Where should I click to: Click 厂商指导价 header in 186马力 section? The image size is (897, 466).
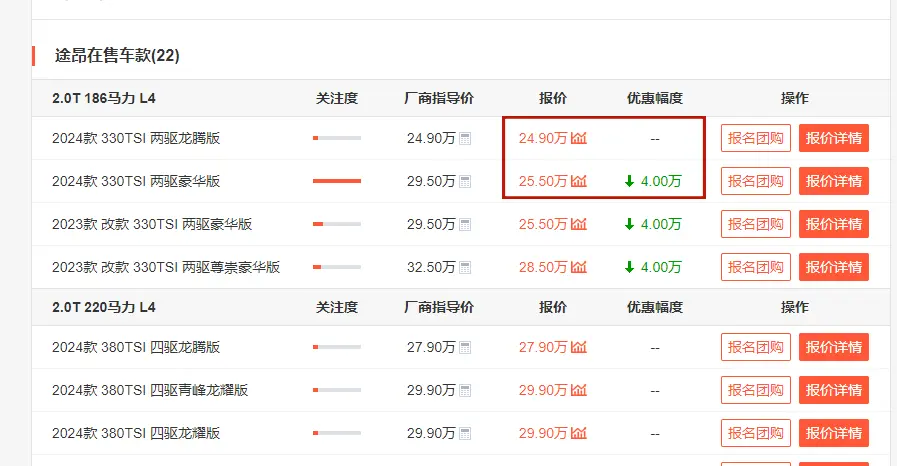[439, 98]
